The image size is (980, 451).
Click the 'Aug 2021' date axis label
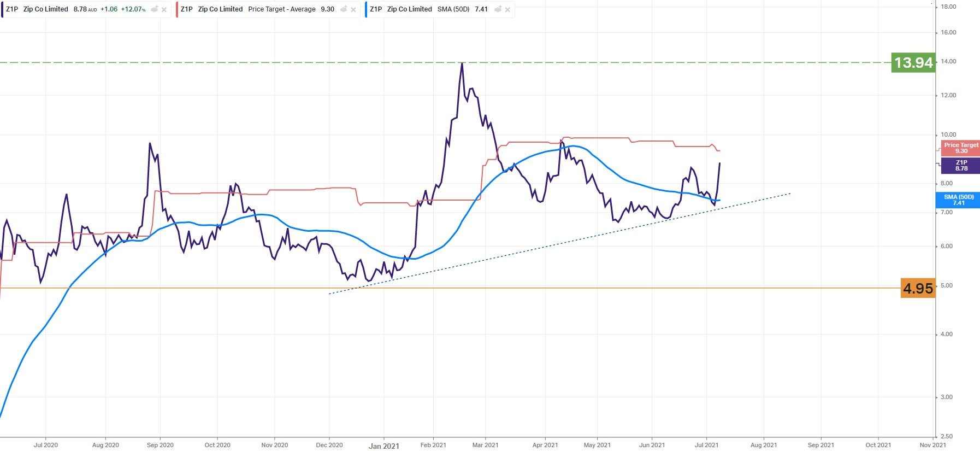coord(764,445)
